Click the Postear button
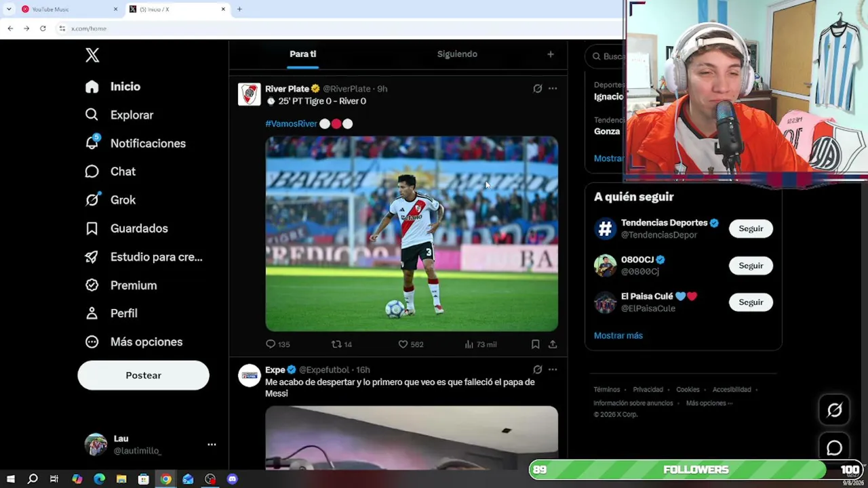This screenshot has height=488, width=868. [x=143, y=375]
